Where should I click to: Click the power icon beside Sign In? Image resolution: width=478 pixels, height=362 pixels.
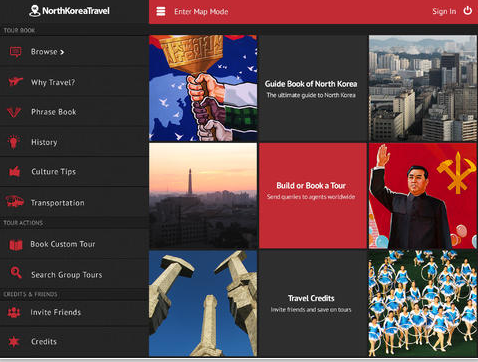[468, 11]
